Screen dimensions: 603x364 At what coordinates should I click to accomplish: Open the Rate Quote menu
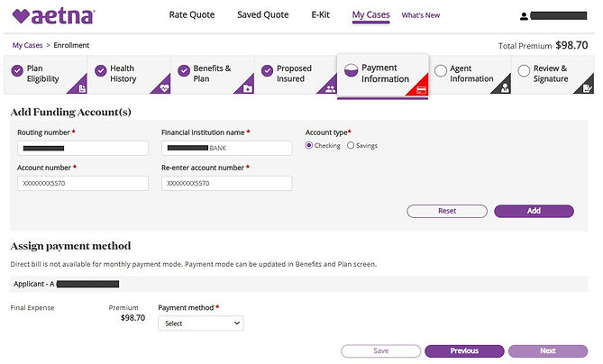[x=192, y=15]
